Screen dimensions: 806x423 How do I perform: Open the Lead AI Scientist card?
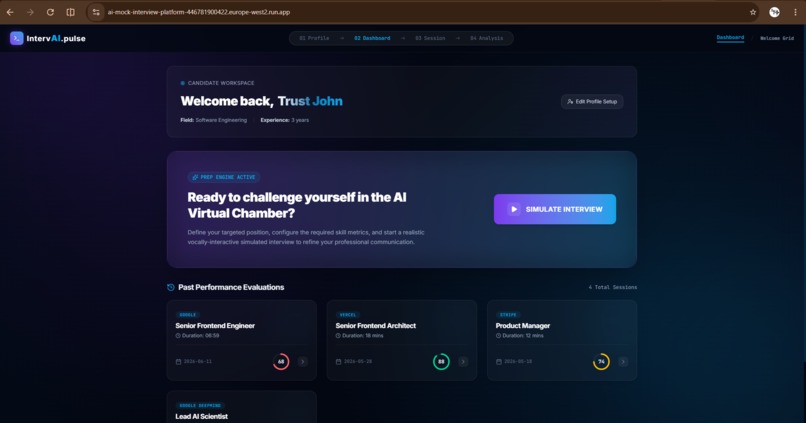pos(242,407)
